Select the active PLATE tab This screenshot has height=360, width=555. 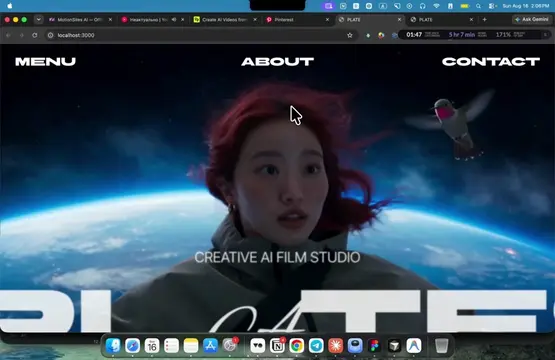pyautogui.click(x=370, y=19)
